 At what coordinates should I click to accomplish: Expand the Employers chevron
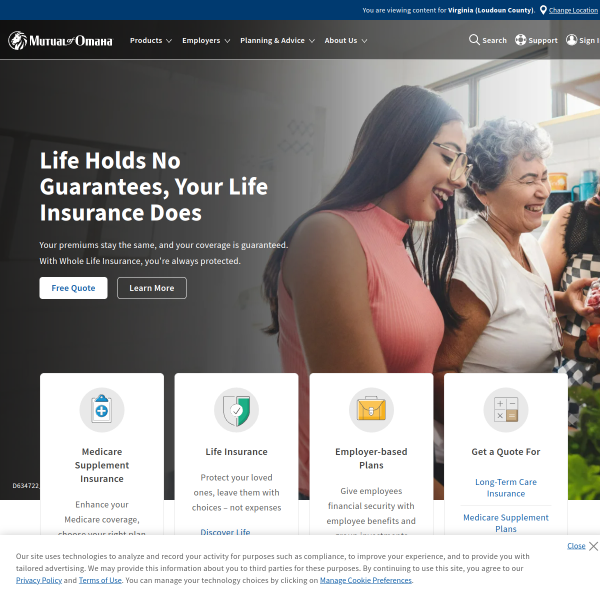pos(227,41)
